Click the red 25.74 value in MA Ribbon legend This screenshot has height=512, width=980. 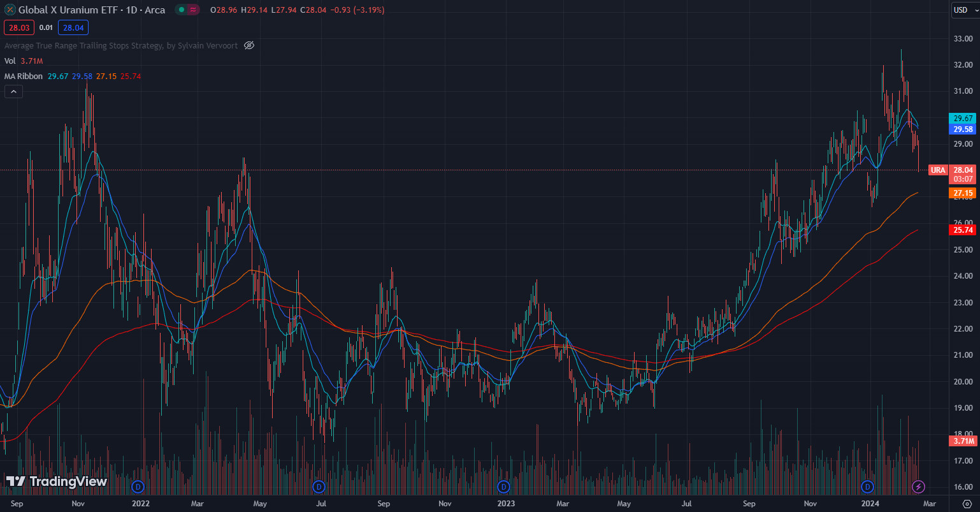[131, 76]
